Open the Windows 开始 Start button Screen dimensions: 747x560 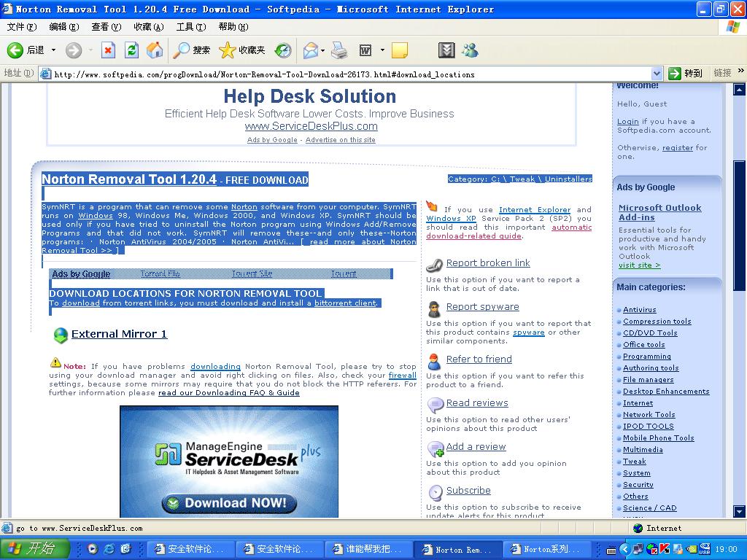click(x=35, y=548)
